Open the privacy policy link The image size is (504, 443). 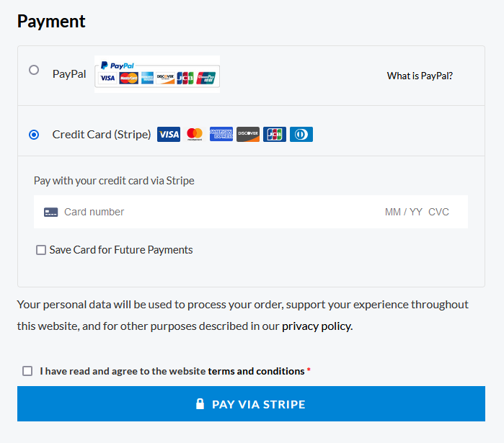pyautogui.click(x=317, y=326)
